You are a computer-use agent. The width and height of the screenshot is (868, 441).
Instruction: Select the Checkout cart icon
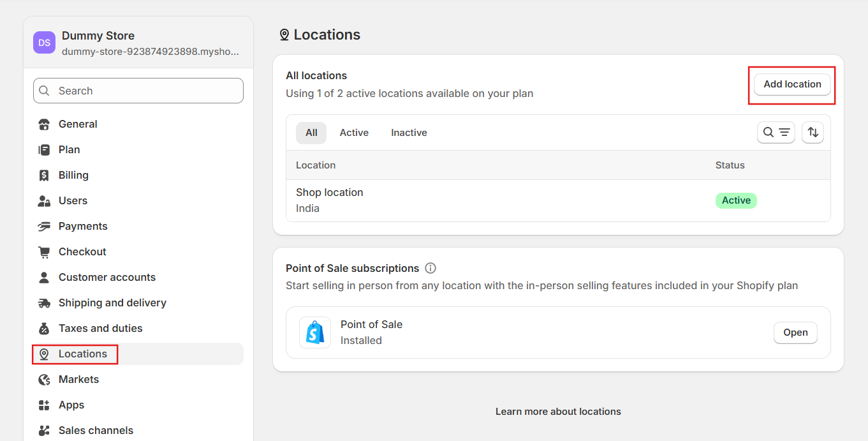44,252
